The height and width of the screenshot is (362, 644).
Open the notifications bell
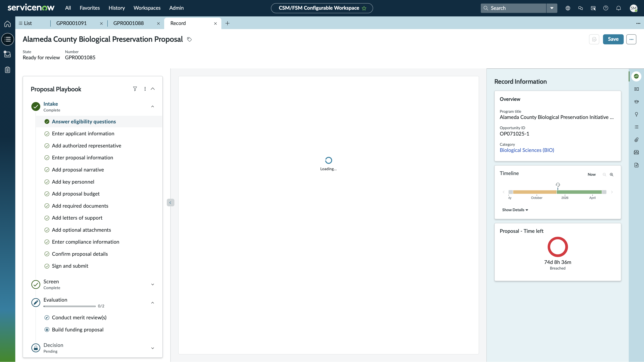pos(618,8)
